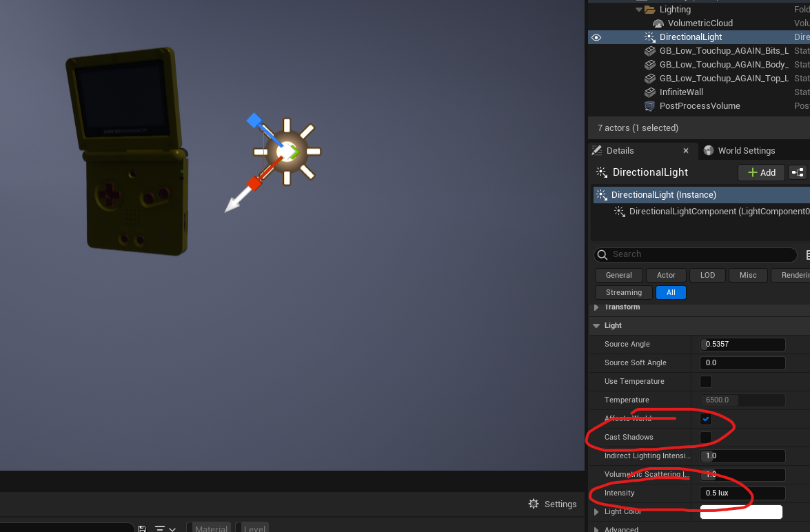
Task: Click the GB_Low_Touchup_AGAIN_Body mesh icon
Action: pyautogui.click(x=650, y=65)
